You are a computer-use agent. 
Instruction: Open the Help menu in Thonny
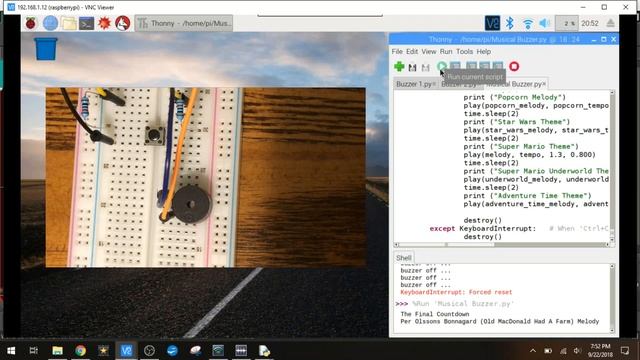484,51
